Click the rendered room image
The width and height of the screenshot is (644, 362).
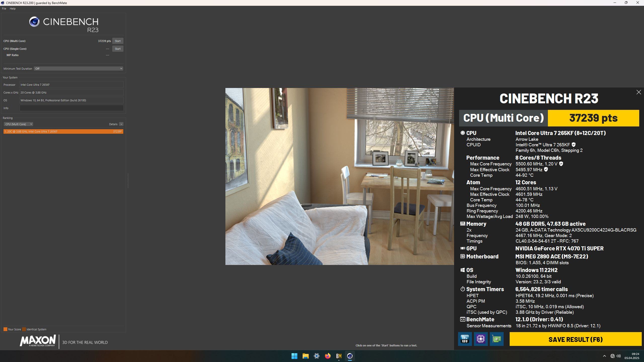click(339, 176)
